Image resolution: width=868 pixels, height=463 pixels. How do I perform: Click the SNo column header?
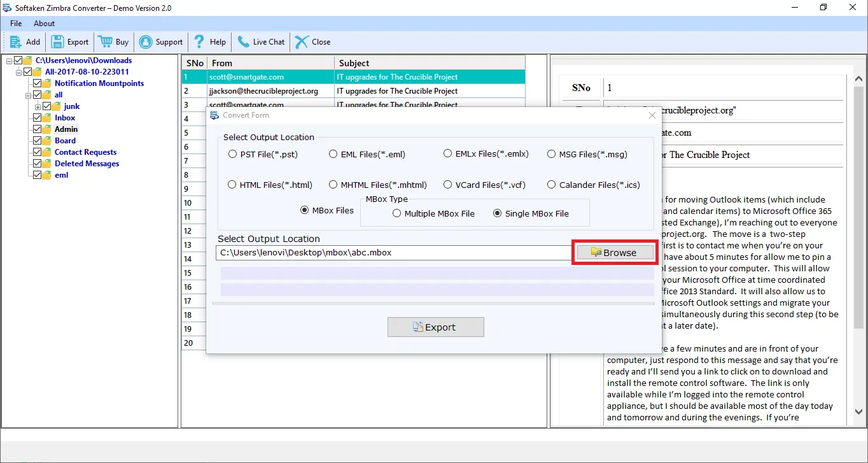click(195, 63)
